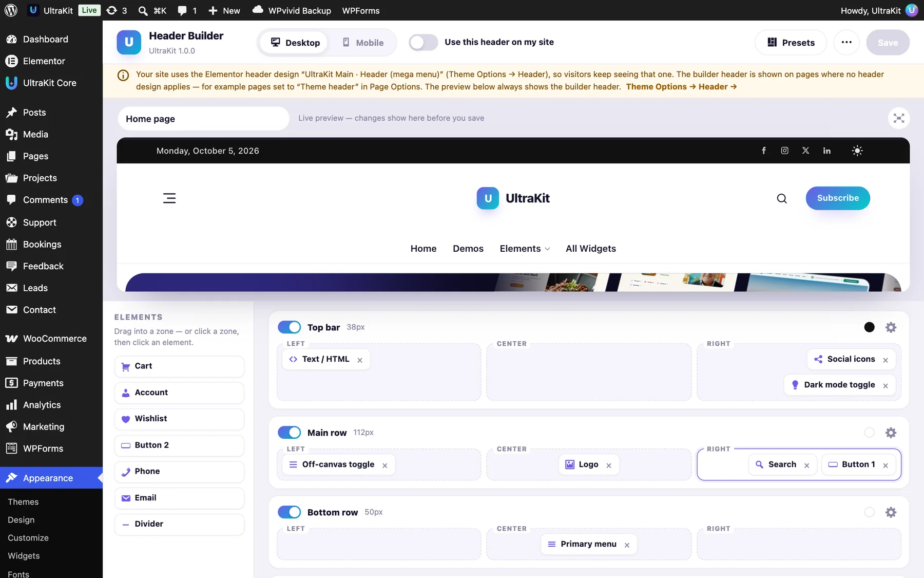924x578 pixels.
Task: Open Bottom row white color swatch
Action: 869,512
